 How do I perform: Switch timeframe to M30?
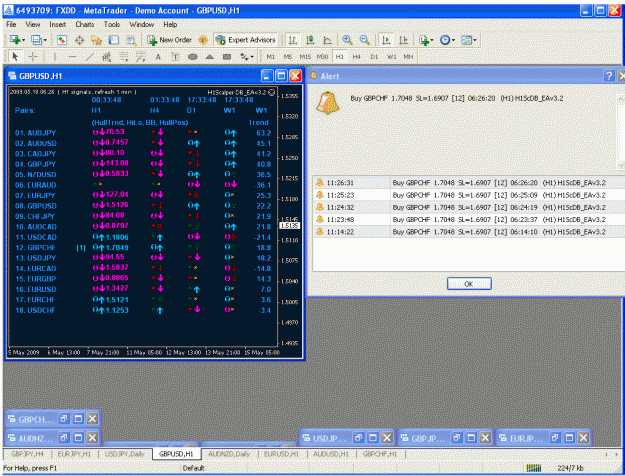coord(322,57)
